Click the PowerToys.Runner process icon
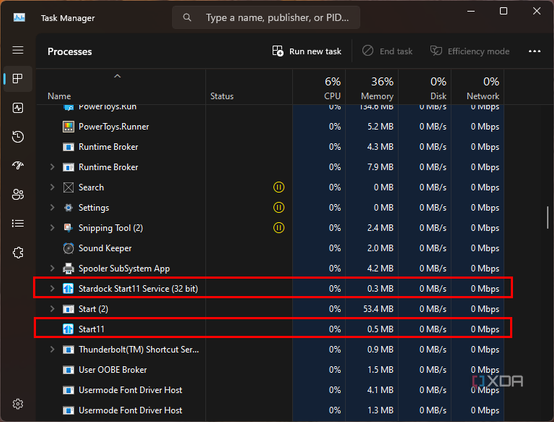Screen dimensions: 554x422 (68, 127)
